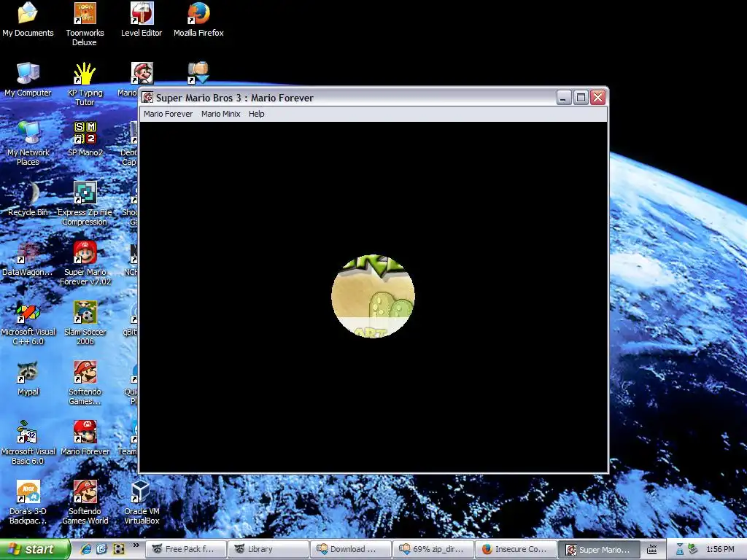Launch Super Mario Forever v7.02 shortcut
747x560 pixels.
point(85,263)
